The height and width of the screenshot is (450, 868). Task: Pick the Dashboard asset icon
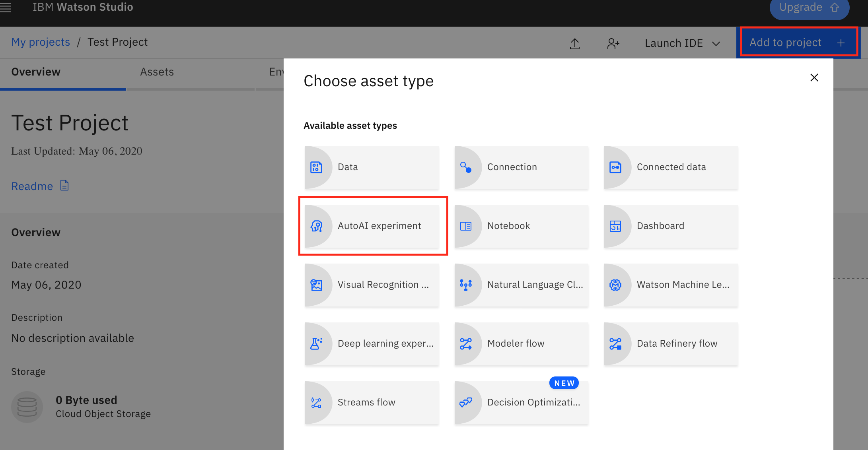(x=615, y=226)
